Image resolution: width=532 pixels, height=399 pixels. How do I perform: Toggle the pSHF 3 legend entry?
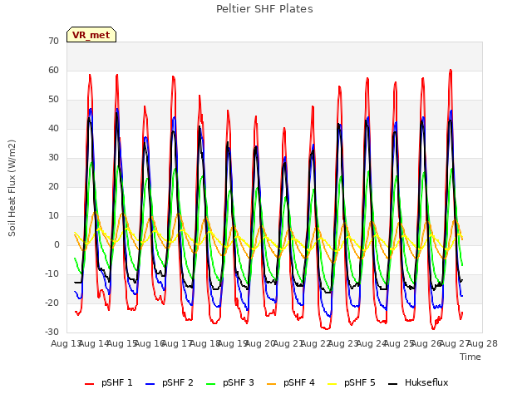pos(230,382)
